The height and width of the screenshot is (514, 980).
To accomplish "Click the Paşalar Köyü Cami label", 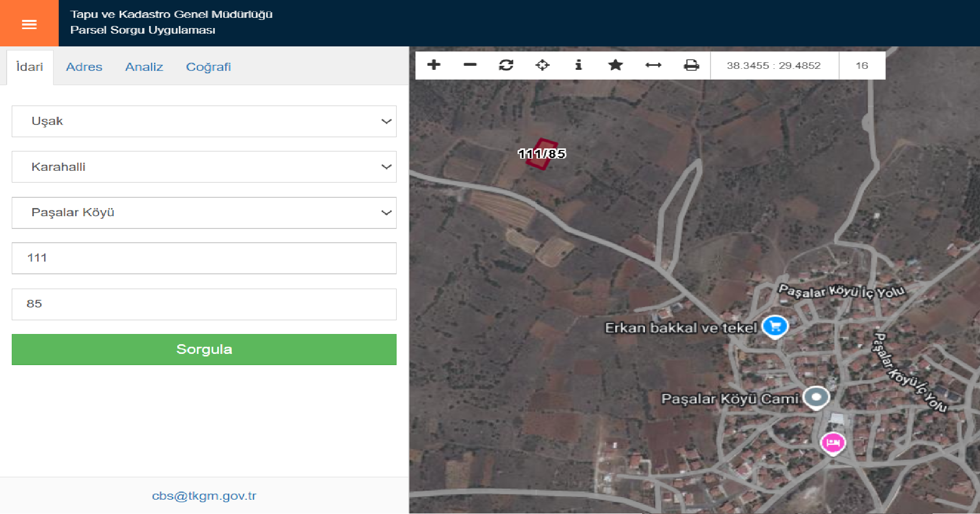I will point(730,398).
